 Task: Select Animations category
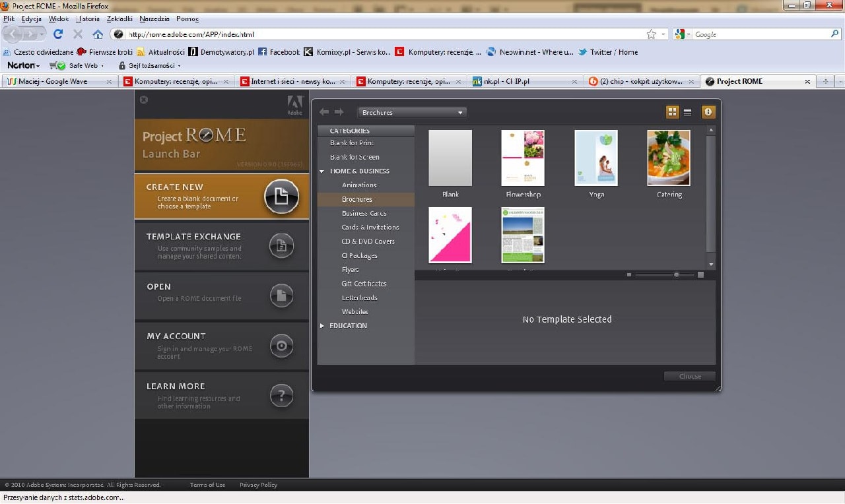coord(359,185)
